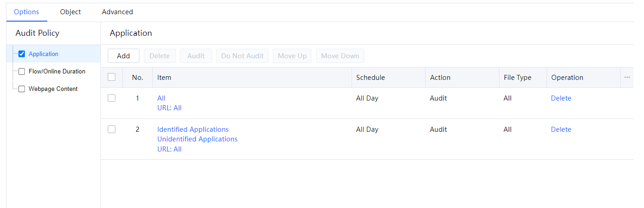Open the 'All' item link in row 1
This screenshot has height=208, width=644.
161,98
